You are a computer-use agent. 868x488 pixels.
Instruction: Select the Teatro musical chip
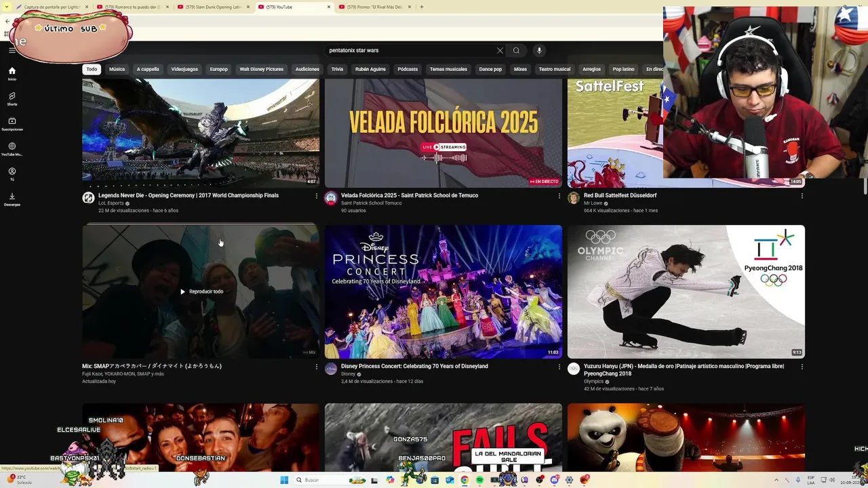coord(555,69)
